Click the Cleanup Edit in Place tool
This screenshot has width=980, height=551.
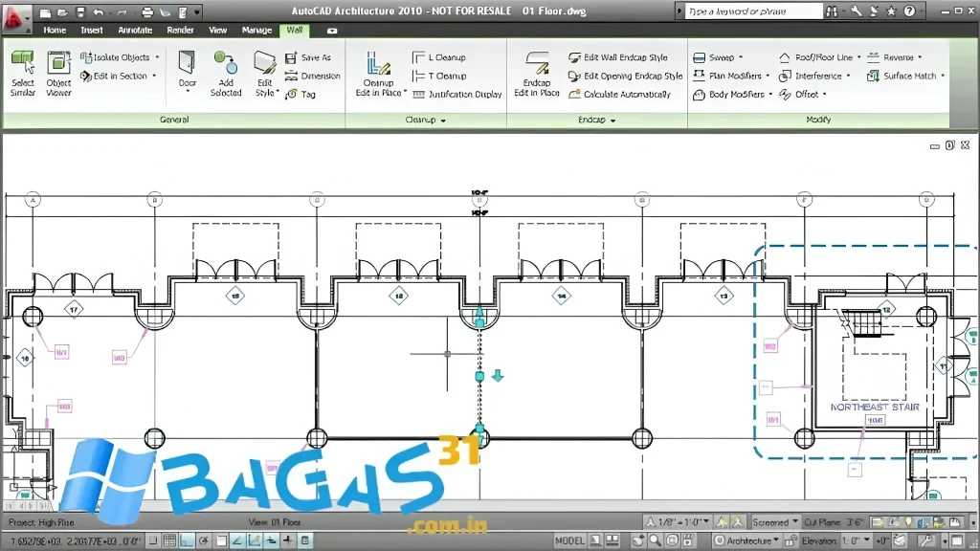[379, 73]
